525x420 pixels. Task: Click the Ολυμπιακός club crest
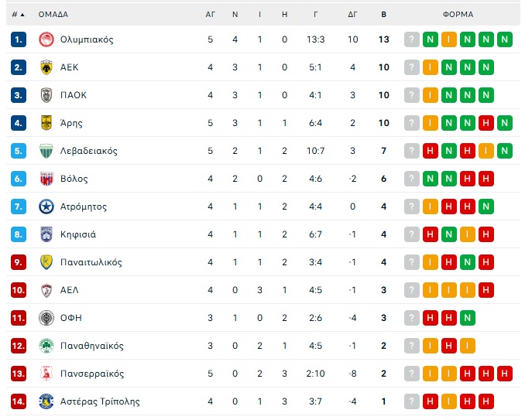click(x=46, y=39)
